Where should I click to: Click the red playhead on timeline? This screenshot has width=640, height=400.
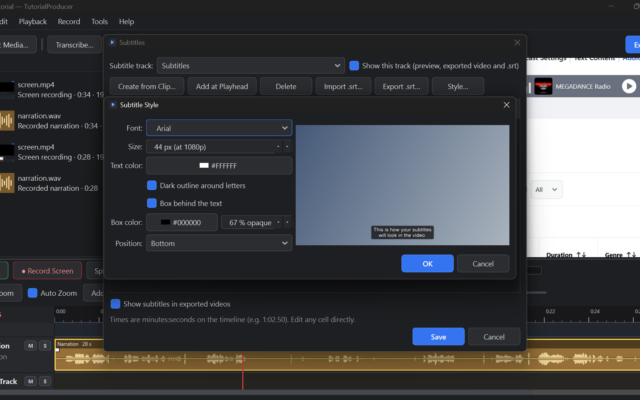point(243,371)
